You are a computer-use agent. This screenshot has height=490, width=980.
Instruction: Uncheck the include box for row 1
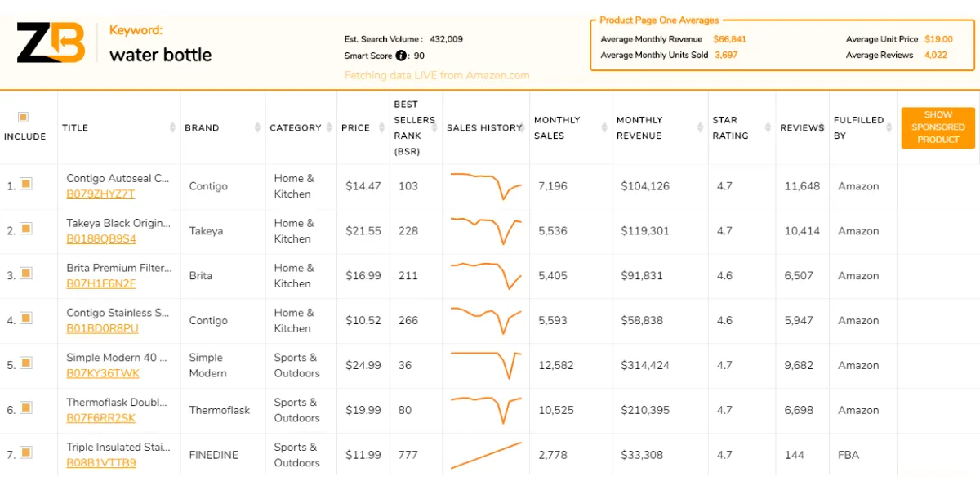click(x=26, y=183)
